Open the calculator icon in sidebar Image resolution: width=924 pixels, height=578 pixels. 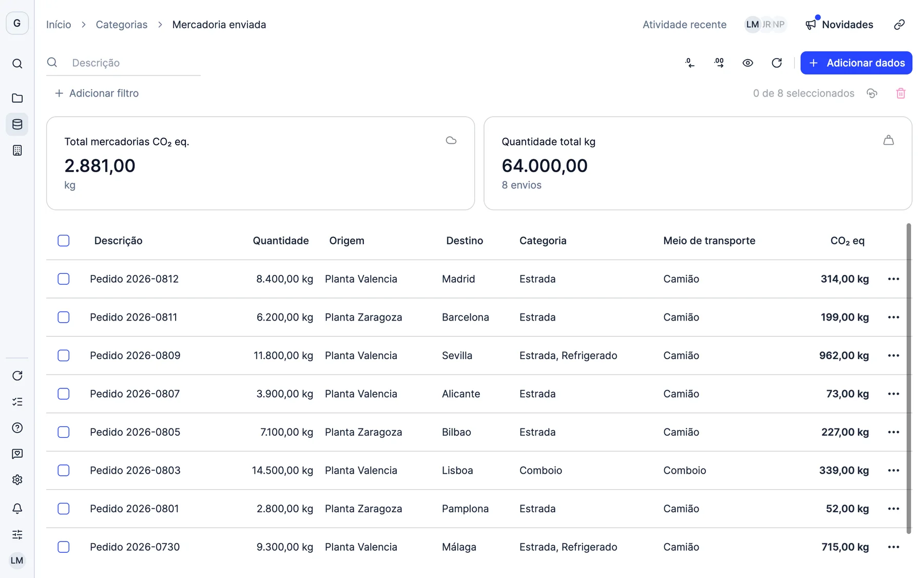click(x=17, y=151)
